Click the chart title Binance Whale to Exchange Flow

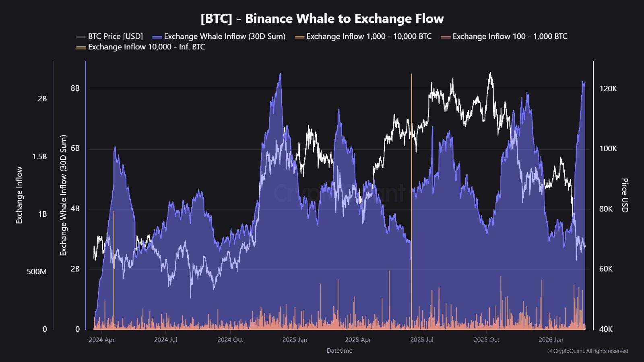(322, 19)
